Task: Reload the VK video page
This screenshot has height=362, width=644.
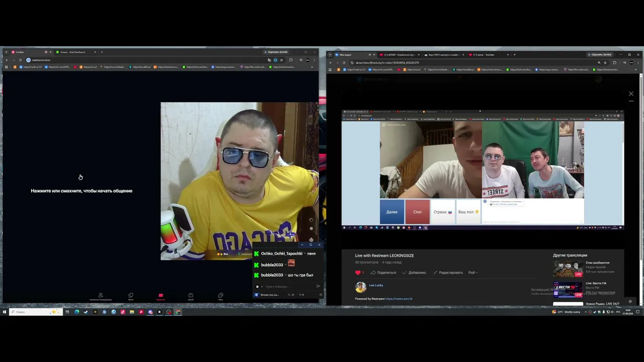Action: [344, 63]
